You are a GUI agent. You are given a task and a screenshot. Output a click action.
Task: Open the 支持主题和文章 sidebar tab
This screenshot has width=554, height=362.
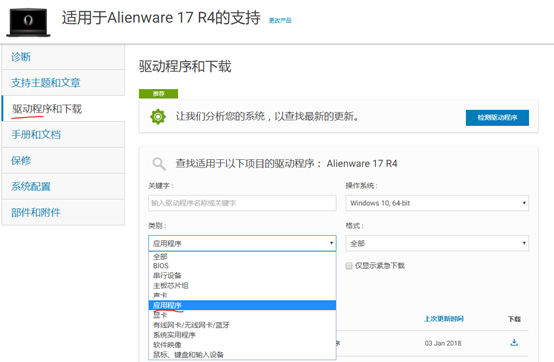(63, 83)
